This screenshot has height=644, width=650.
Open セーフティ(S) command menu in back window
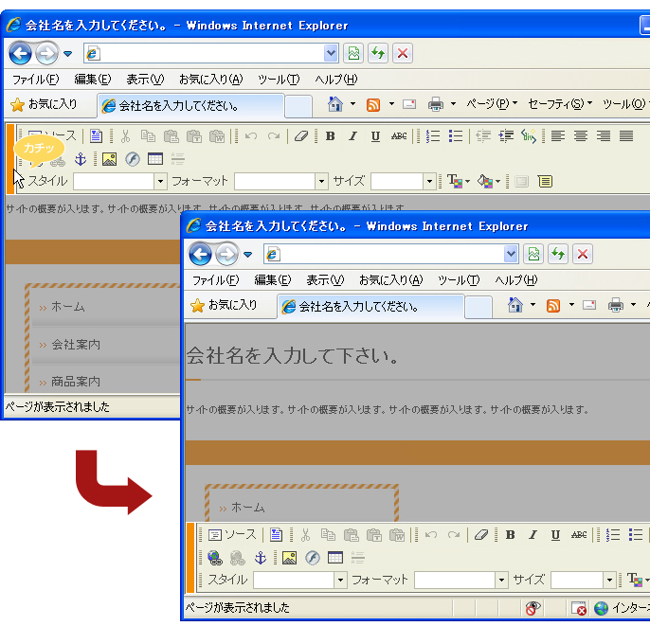(560, 103)
